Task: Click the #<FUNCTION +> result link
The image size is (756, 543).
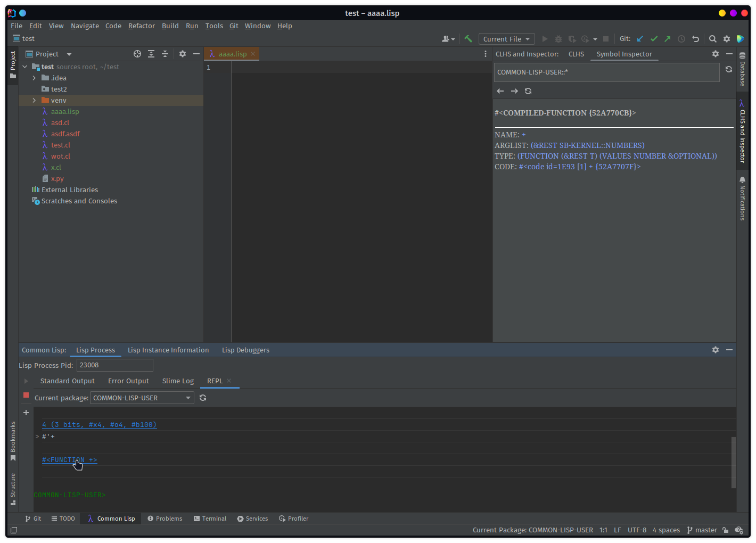Action: point(69,460)
